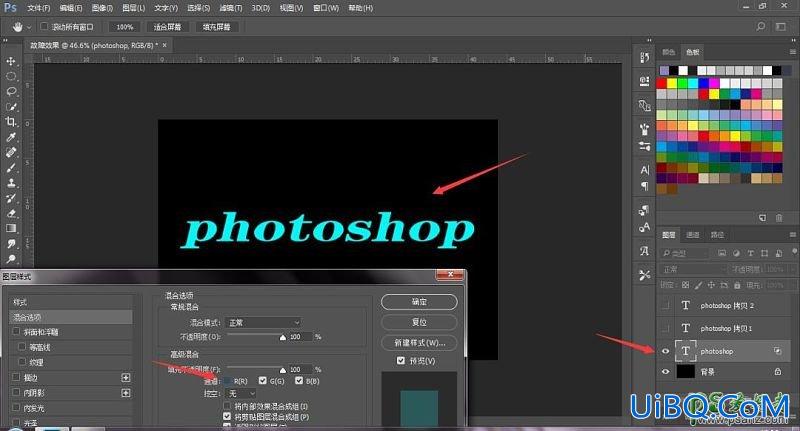Add another Inner Shadow effect with plus
Viewport: 800px width, 431px height.
[126, 393]
